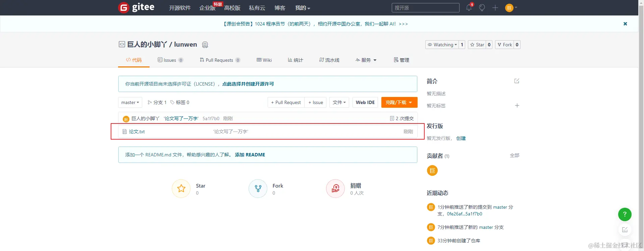Click the commit hash 5a1f7b0
644x251 pixels.
coord(211,118)
